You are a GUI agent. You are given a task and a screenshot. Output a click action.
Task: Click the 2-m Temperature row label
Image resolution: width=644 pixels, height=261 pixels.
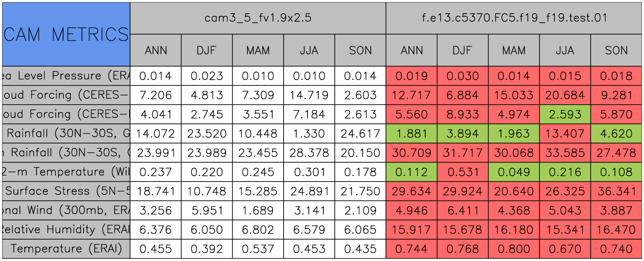(66, 172)
